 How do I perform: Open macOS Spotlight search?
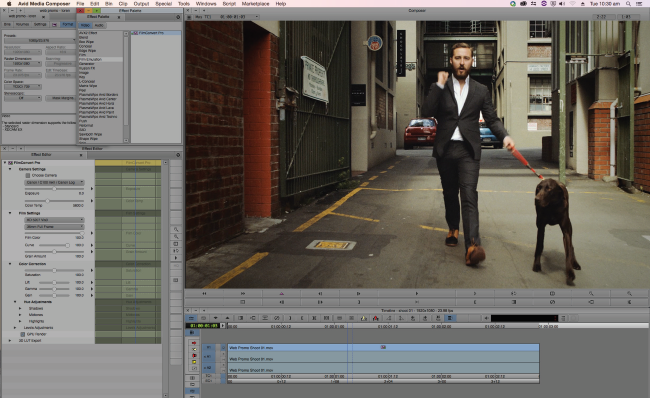628,4
